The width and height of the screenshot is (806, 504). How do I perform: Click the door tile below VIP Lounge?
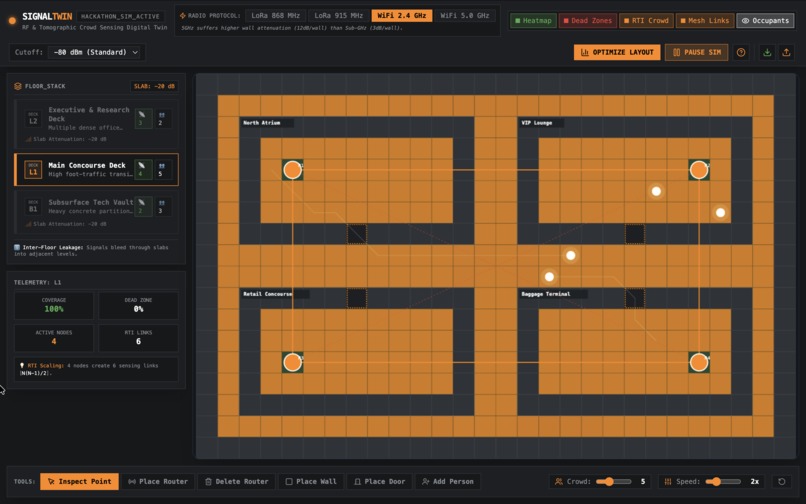click(x=635, y=234)
